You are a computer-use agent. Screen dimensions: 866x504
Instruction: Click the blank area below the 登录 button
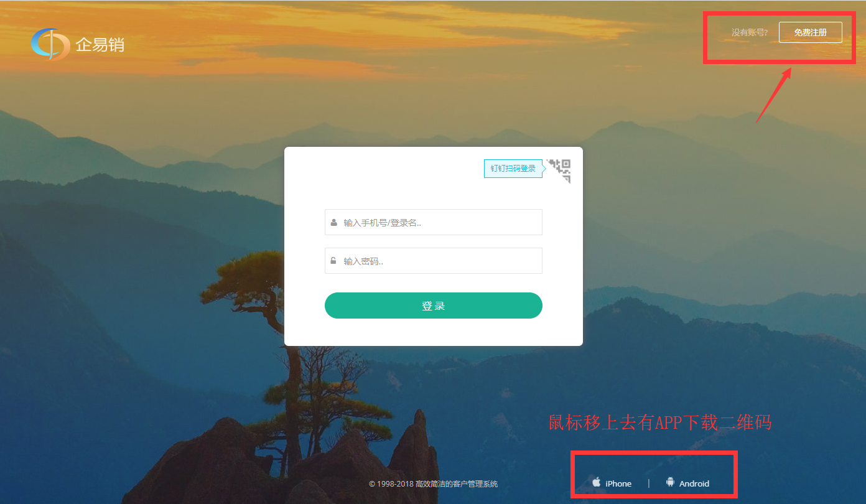433,332
